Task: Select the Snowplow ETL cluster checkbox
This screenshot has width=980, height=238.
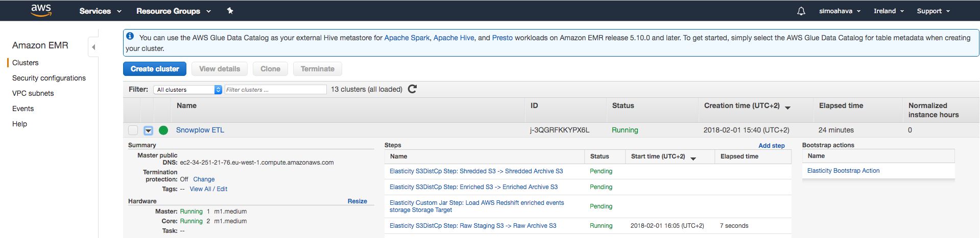Action: [133, 130]
